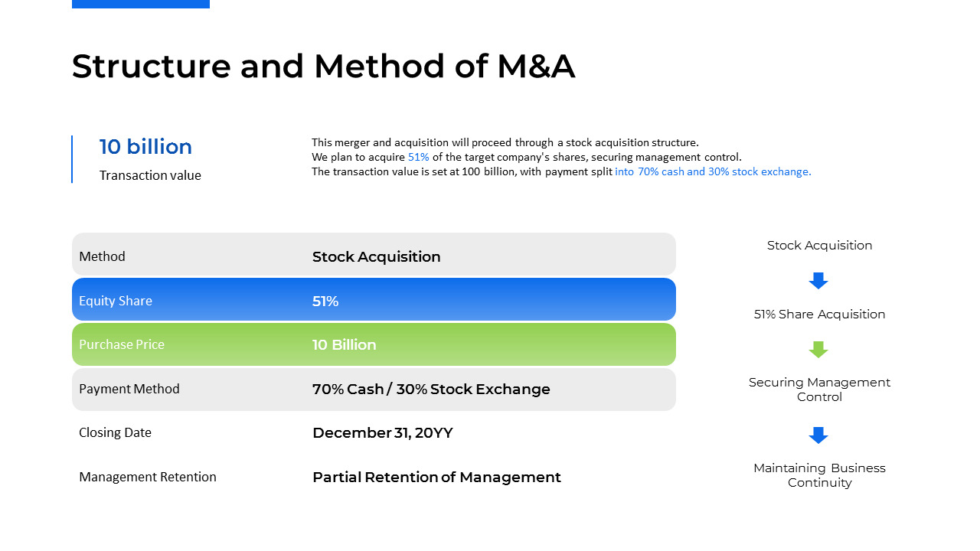
Task: Select the green Purchase Price row
Action: [x=374, y=344]
